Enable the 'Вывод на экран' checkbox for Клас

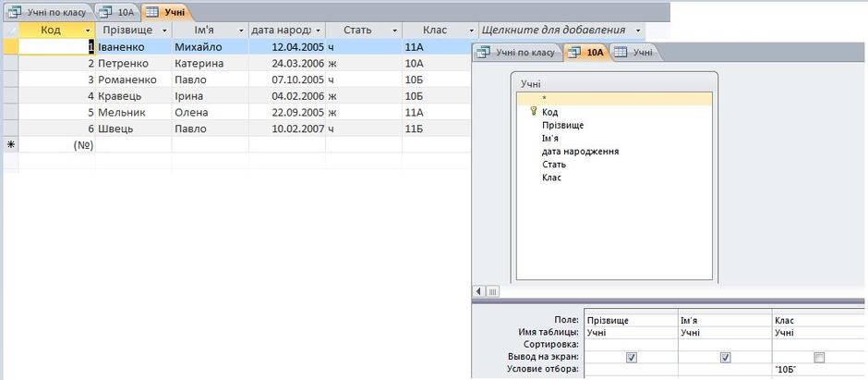pos(819,358)
